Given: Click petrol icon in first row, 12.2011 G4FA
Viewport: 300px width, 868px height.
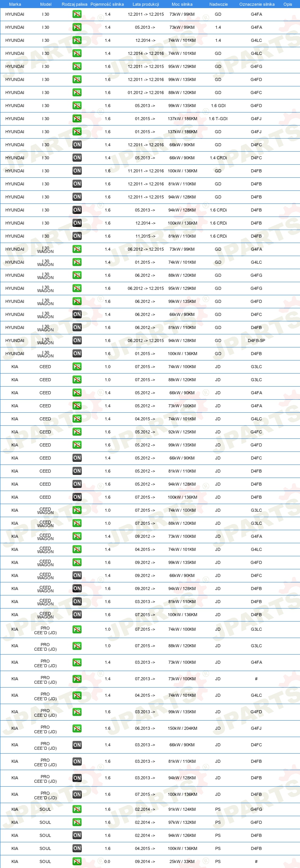Looking at the screenshot, I should pyautogui.click(x=77, y=14).
